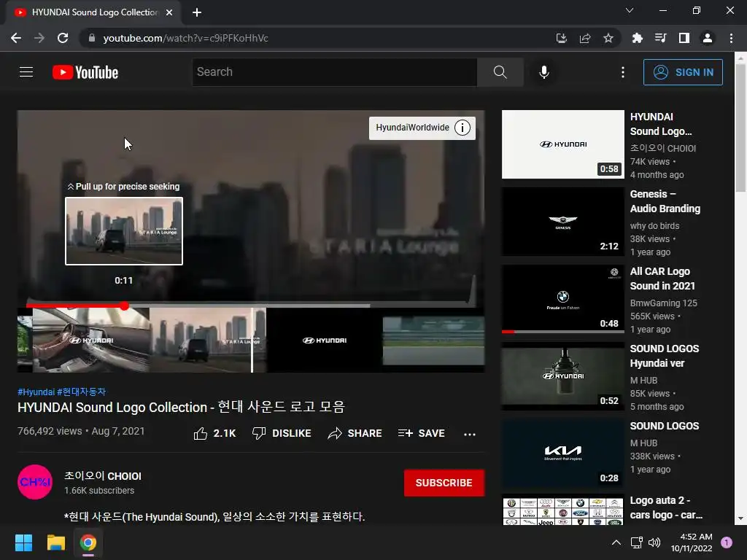Share the video using SHARE button
Image resolution: width=747 pixels, height=560 pixels.
point(355,433)
